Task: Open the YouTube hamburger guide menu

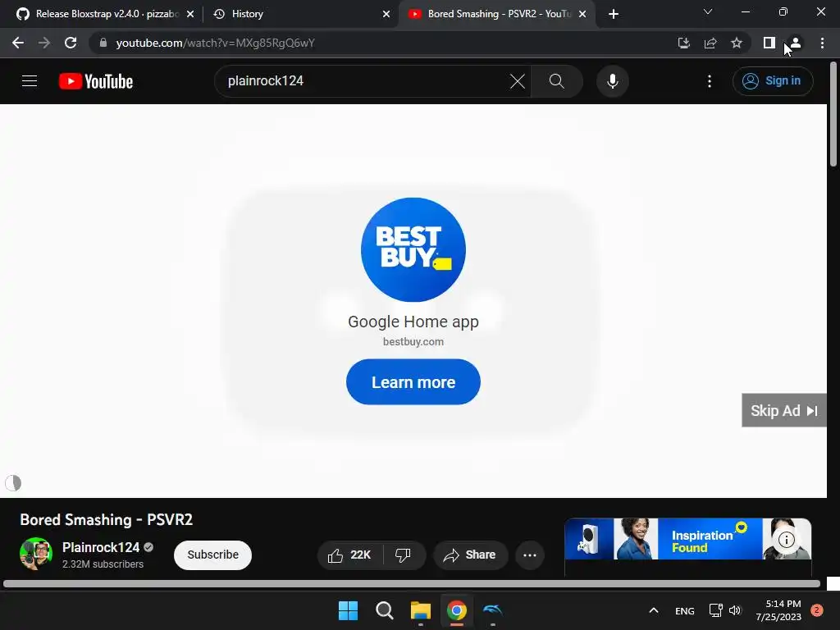Action: pyautogui.click(x=30, y=81)
